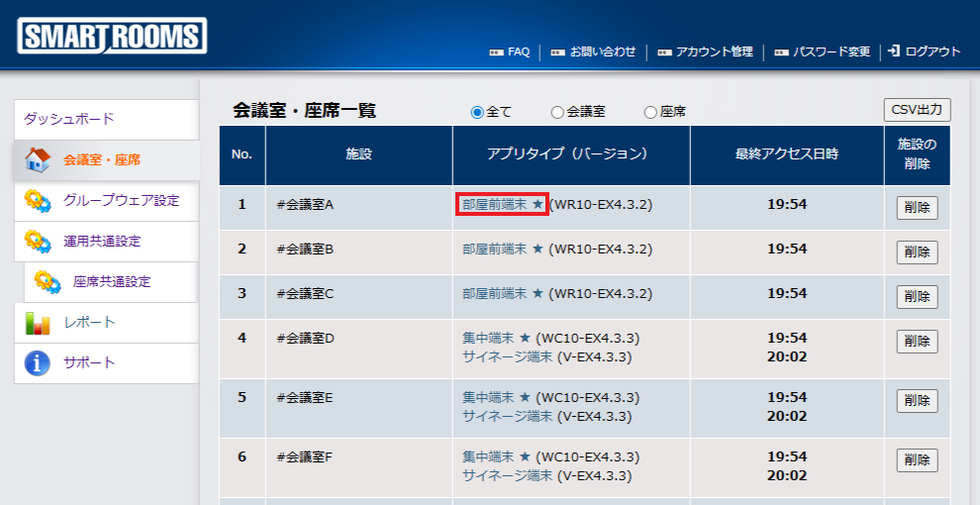Delete 会議室A with its 削除 button
The height and width of the screenshot is (505, 980).
click(x=917, y=208)
